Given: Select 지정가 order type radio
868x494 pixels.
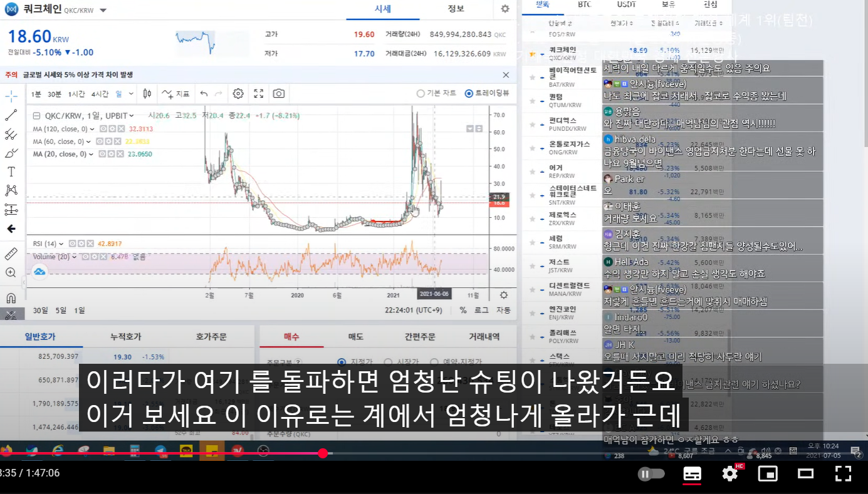Looking at the screenshot, I should (x=342, y=362).
